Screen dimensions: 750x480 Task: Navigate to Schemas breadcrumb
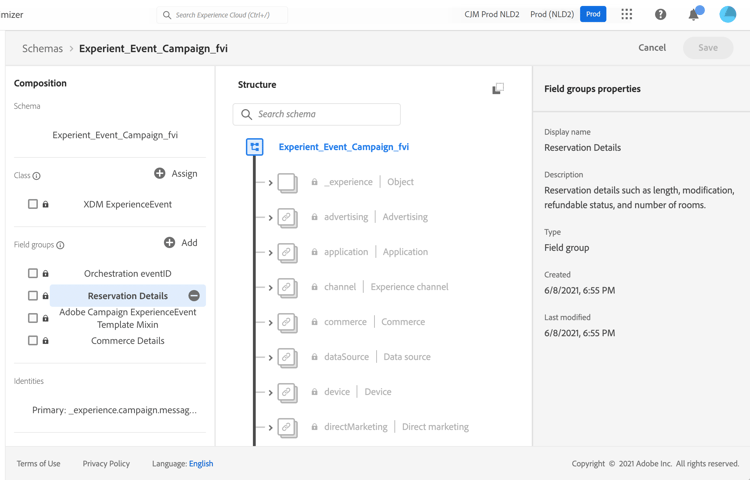42,48
